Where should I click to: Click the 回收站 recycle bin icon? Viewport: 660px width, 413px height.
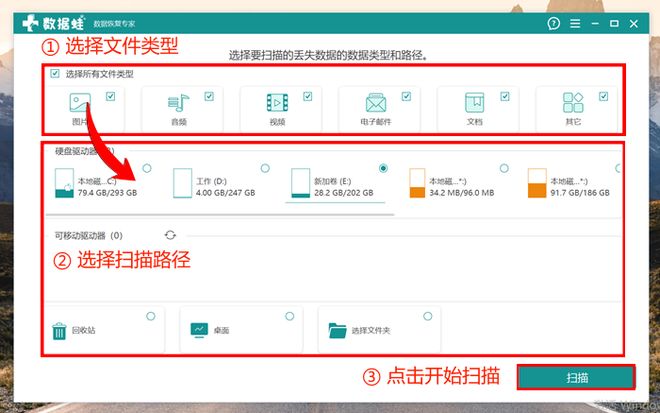pyautogui.click(x=59, y=331)
